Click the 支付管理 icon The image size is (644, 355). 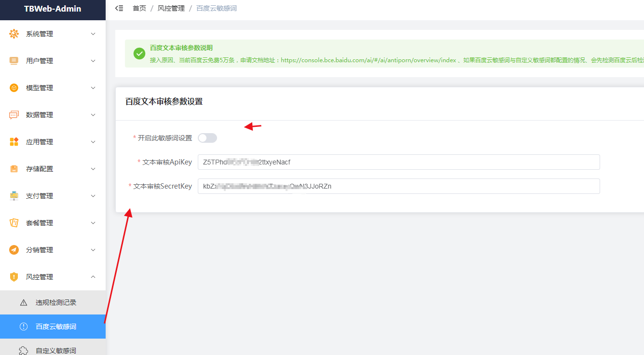point(14,196)
